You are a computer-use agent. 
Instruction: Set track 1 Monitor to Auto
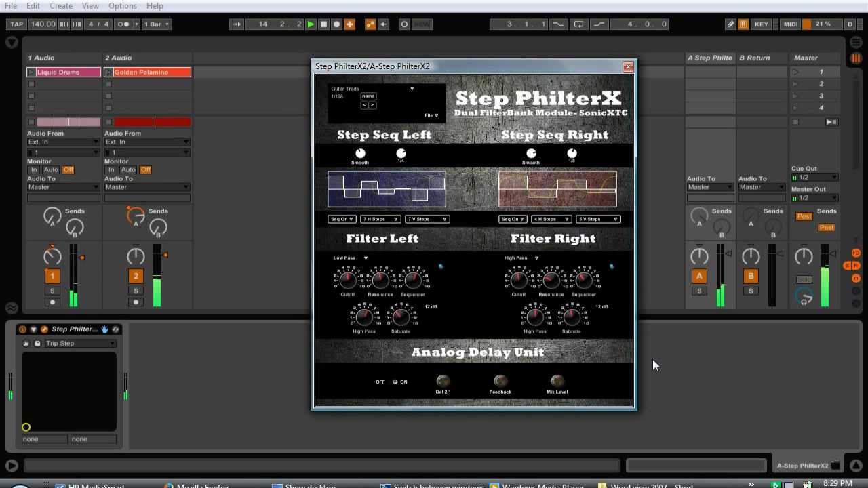[x=51, y=170]
